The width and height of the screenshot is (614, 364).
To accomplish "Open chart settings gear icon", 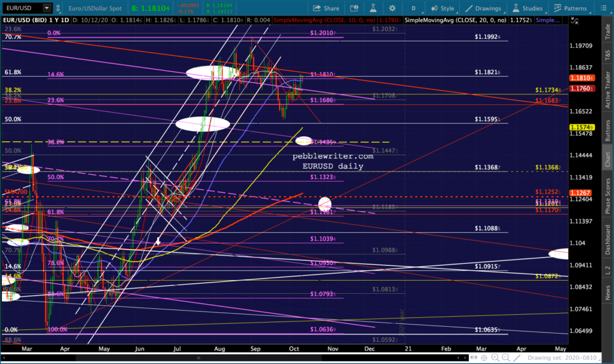I will (392, 8).
